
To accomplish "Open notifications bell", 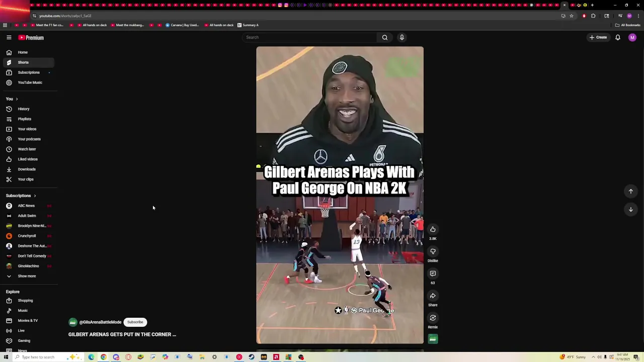I will click(x=618, y=37).
